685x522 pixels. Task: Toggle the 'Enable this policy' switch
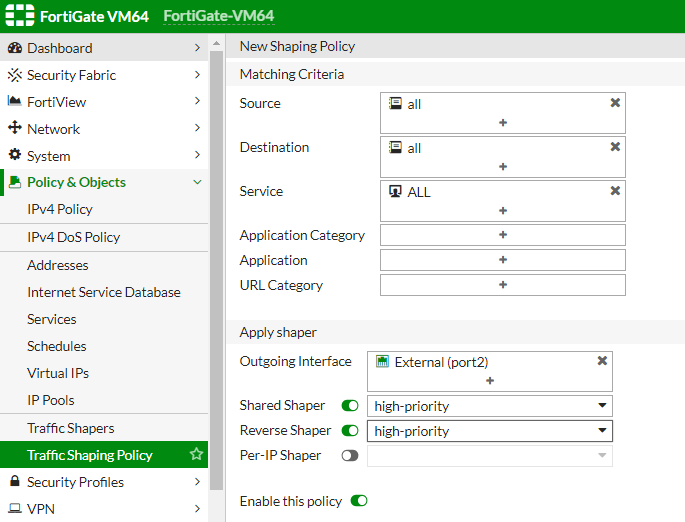[359, 501]
